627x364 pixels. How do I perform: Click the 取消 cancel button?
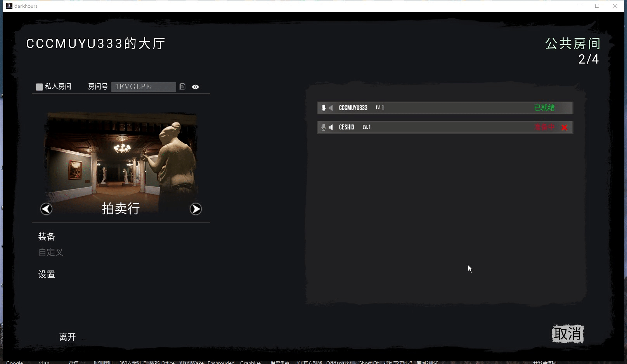568,334
